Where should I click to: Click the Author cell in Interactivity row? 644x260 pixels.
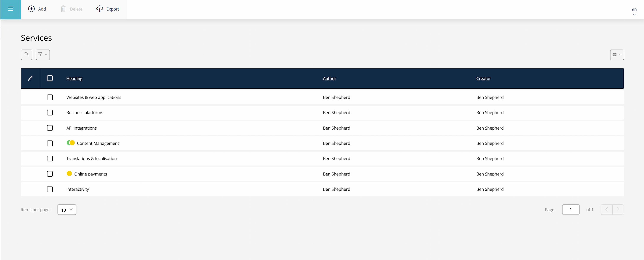pyautogui.click(x=337, y=189)
